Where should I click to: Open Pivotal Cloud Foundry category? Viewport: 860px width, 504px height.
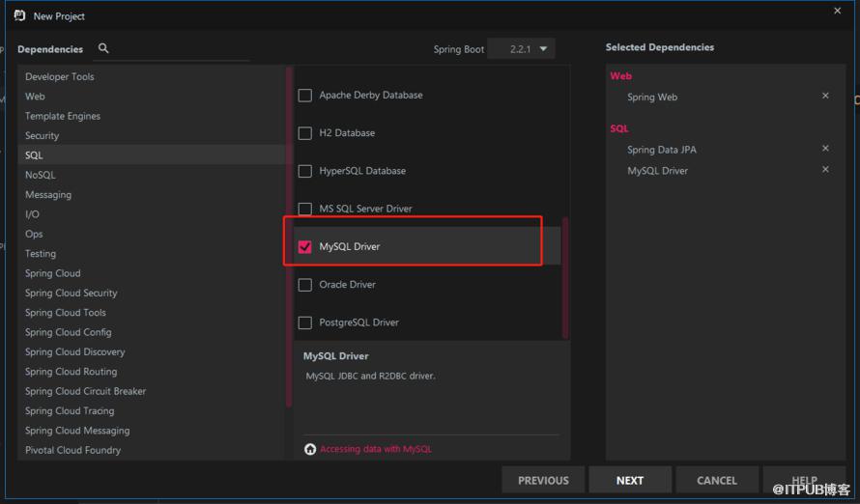point(152,450)
